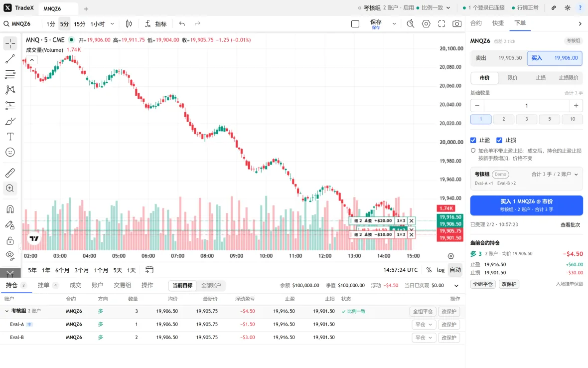
Task: Open the 平仓 dropdown for Eval-A
Action: coord(424,325)
